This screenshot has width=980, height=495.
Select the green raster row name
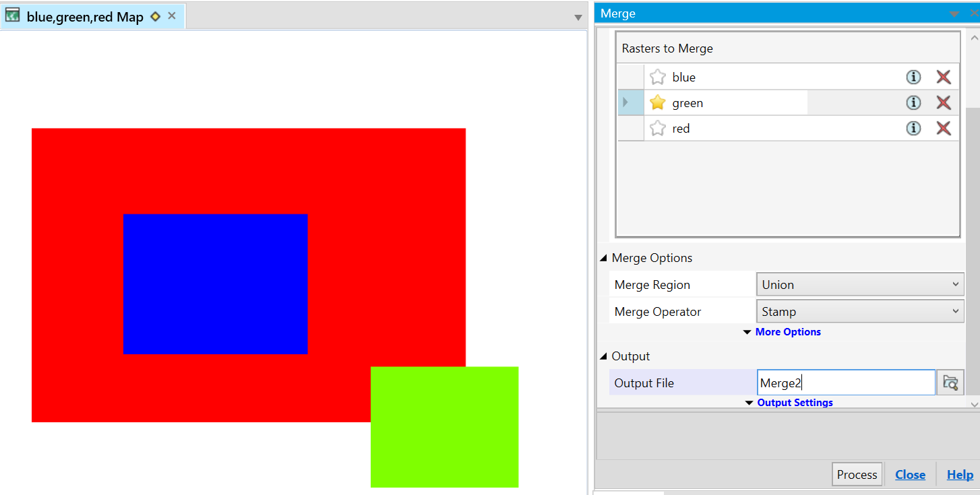(x=687, y=103)
